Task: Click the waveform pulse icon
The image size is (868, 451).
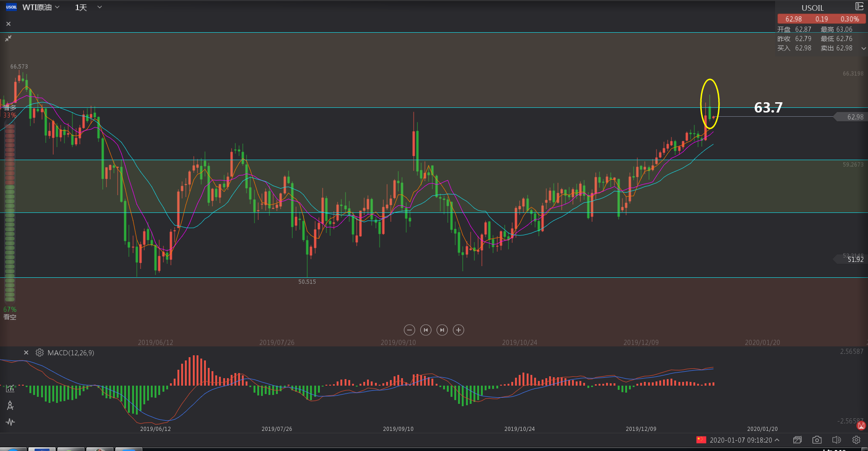Action: (x=10, y=422)
